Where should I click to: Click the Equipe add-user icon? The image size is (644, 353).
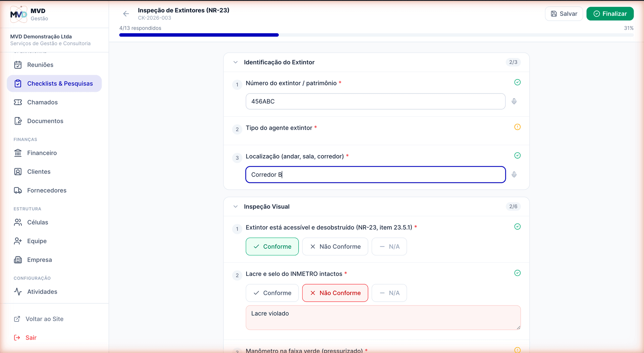(x=18, y=241)
